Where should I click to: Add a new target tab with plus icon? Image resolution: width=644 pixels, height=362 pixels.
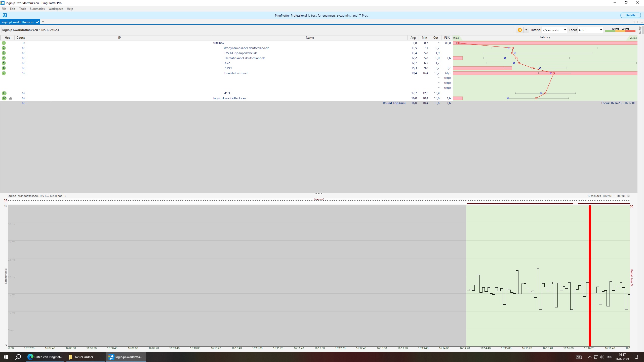(x=43, y=22)
